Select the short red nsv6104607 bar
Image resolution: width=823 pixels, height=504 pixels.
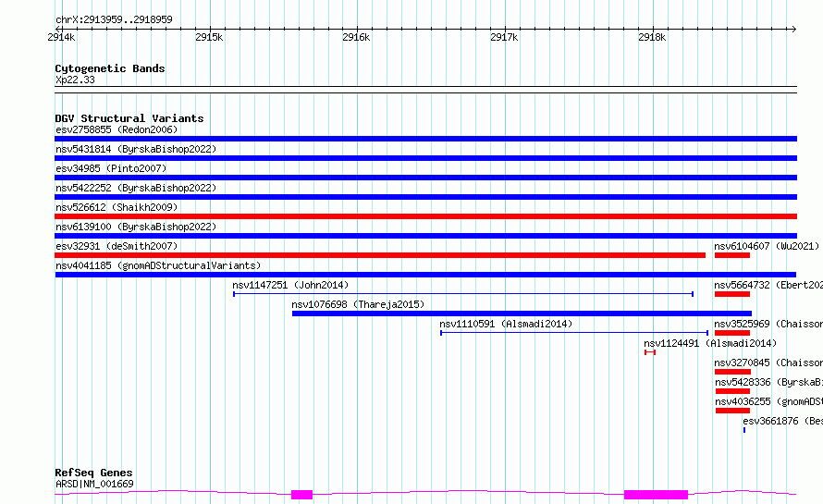pos(732,255)
